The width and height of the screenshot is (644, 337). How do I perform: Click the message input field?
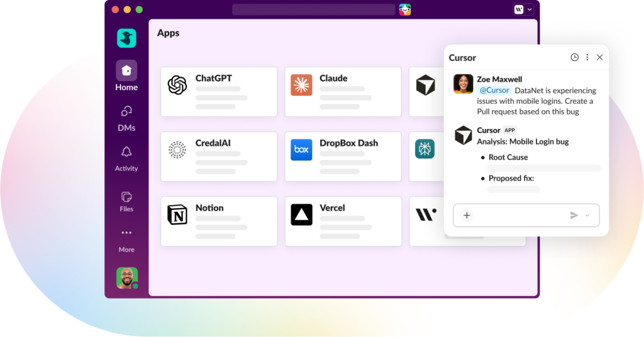coord(526,216)
